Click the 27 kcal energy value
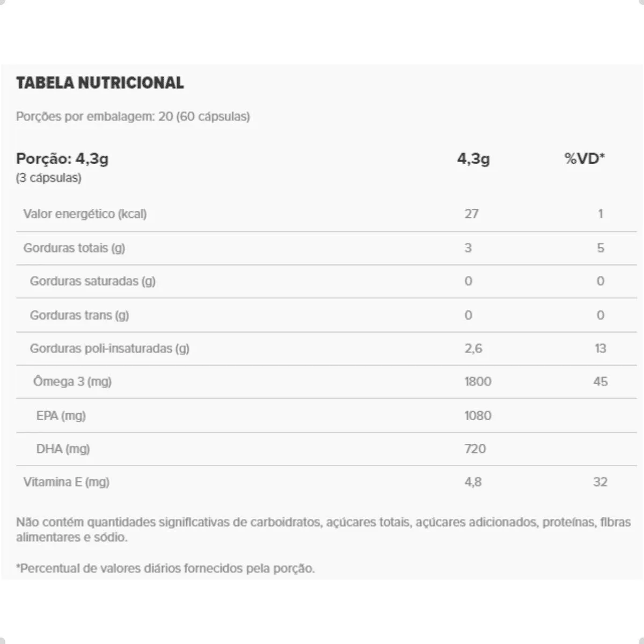The image size is (644, 644). pyautogui.click(x=471, y=214)
